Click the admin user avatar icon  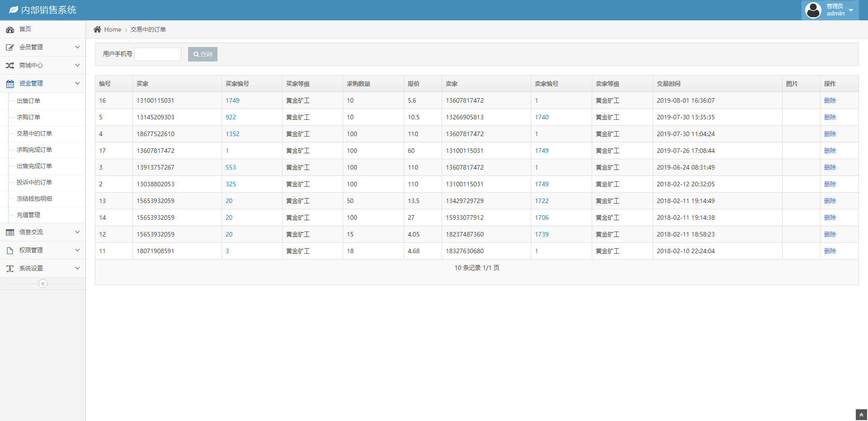[813, 10]
